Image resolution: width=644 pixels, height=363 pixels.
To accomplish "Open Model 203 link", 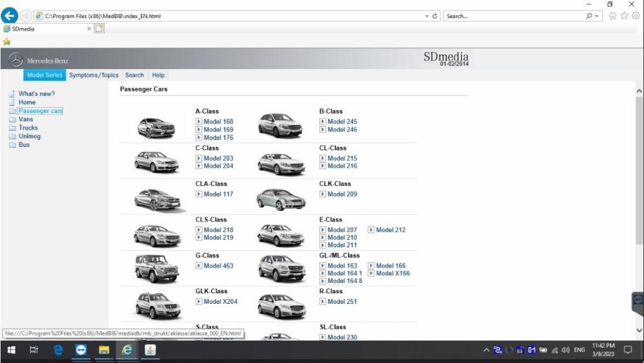I will click(x=219, y=158).
